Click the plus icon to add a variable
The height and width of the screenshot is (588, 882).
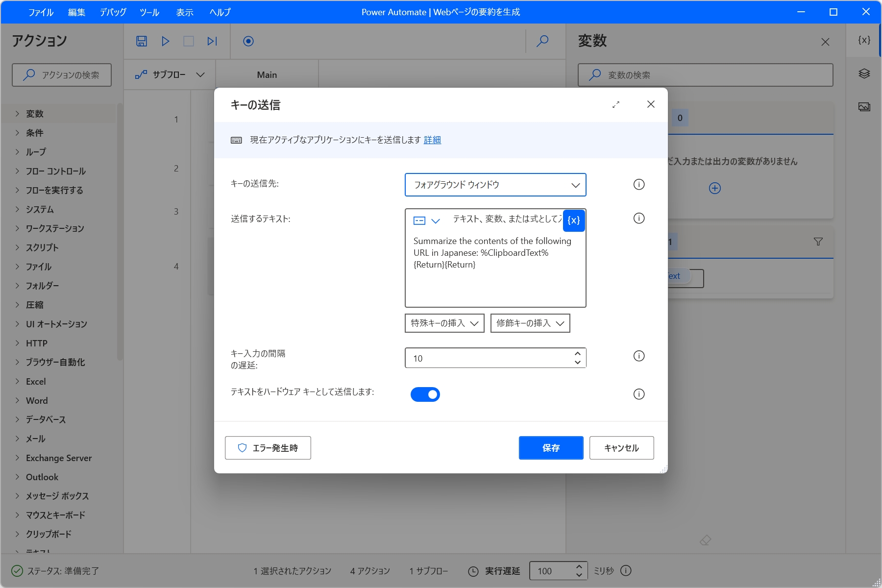715,188
